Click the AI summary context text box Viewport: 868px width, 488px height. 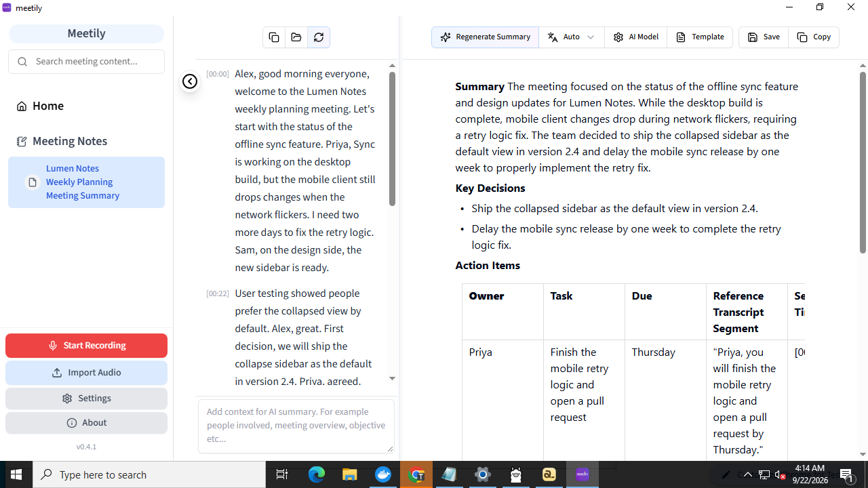(296, 426)
